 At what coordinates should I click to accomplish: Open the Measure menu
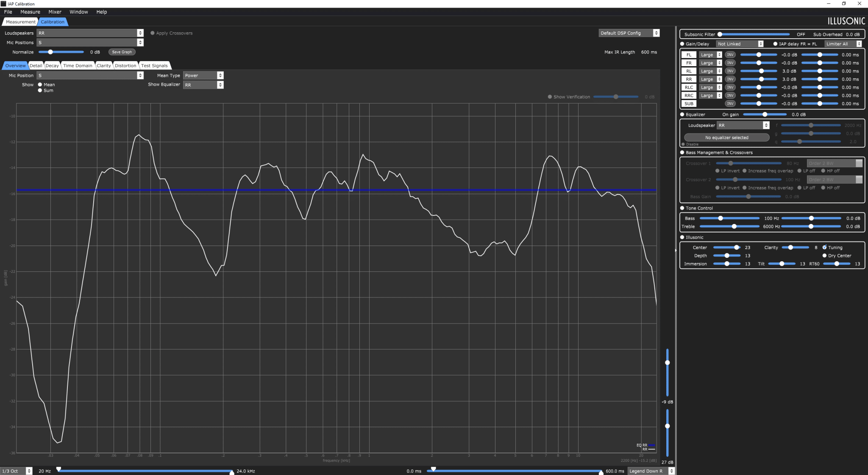(30, 12)
